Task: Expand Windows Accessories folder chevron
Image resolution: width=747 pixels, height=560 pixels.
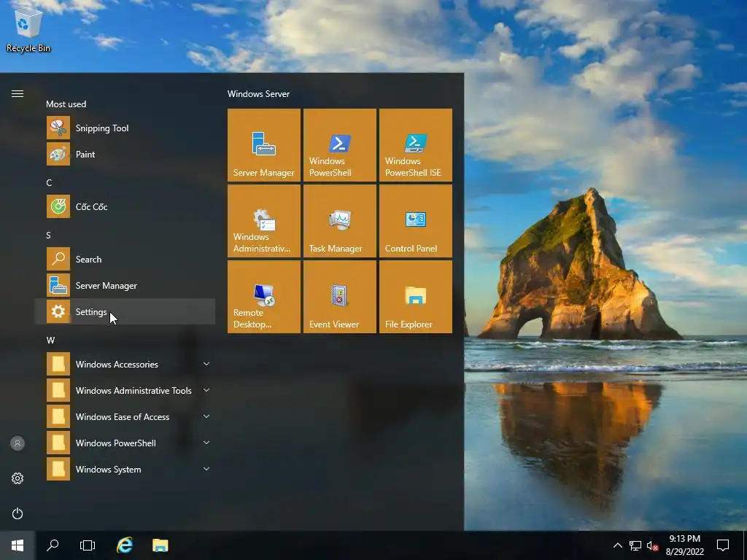Action: (206, 364)
